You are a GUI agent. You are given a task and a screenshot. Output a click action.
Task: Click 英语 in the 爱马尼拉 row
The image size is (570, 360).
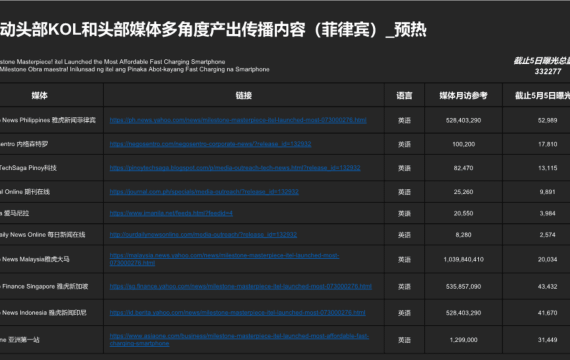pyautogui.click(x=404, y=213)
